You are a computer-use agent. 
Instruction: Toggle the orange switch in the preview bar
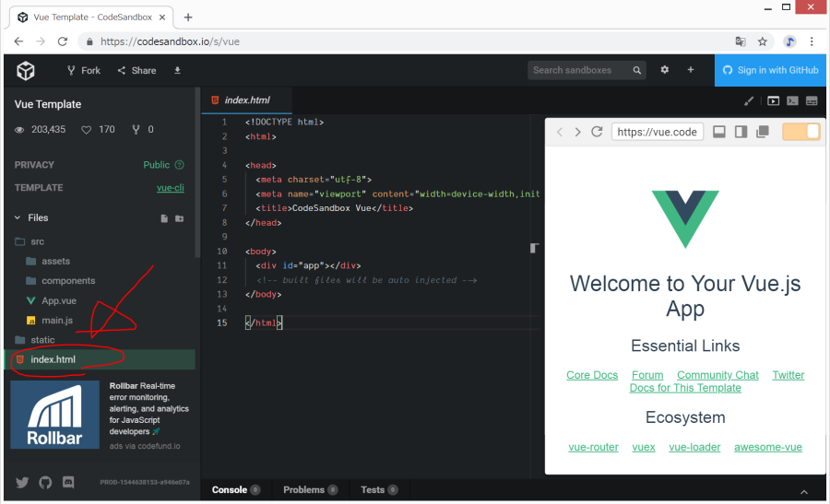pos(800,132)
